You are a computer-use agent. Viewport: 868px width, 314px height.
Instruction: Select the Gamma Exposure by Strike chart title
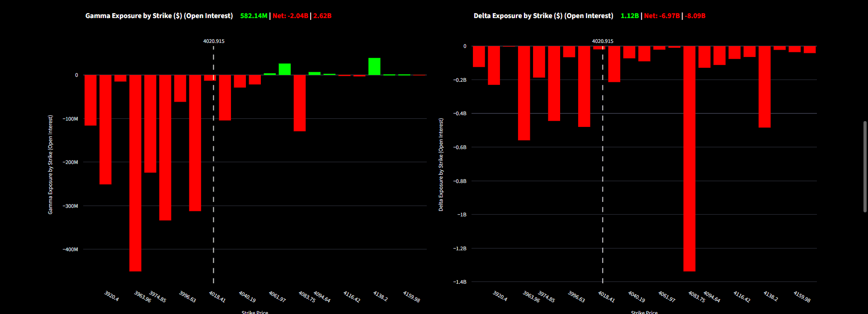click(x=159, y=16)
